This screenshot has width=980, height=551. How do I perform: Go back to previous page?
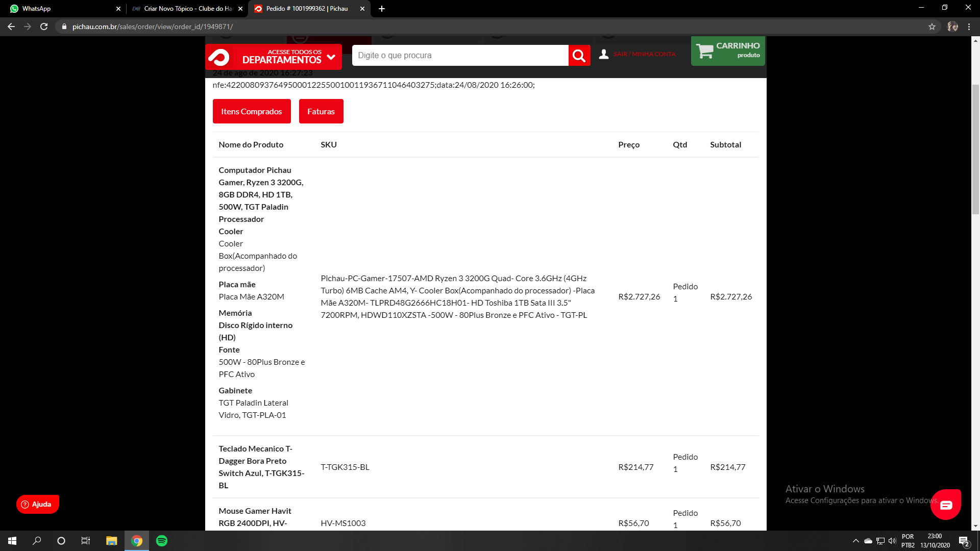click(11, 27)
